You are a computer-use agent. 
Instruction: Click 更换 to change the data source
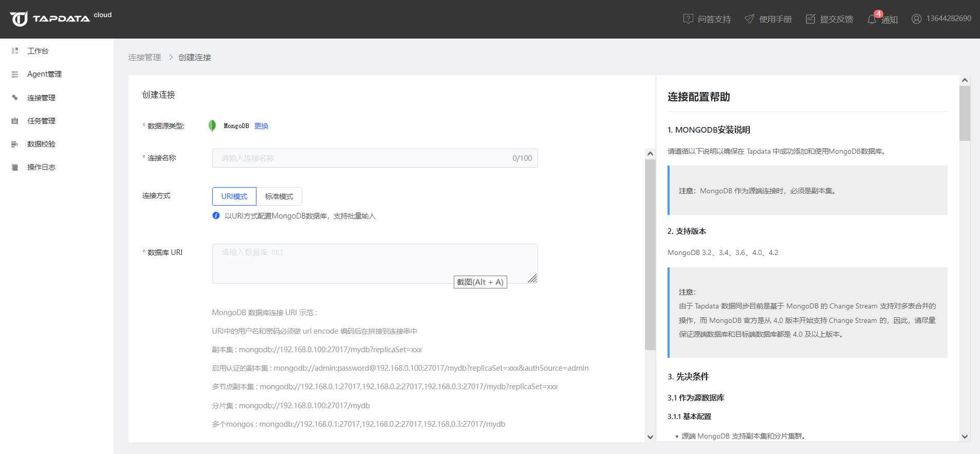tap(261, 126)
